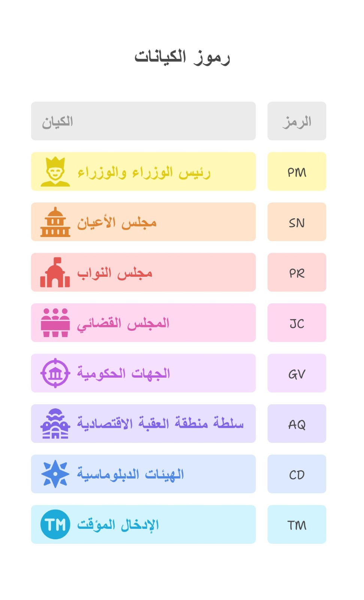364x600 pixels.
Task: Select the AQ code cell
Action: tap(297, 424)
